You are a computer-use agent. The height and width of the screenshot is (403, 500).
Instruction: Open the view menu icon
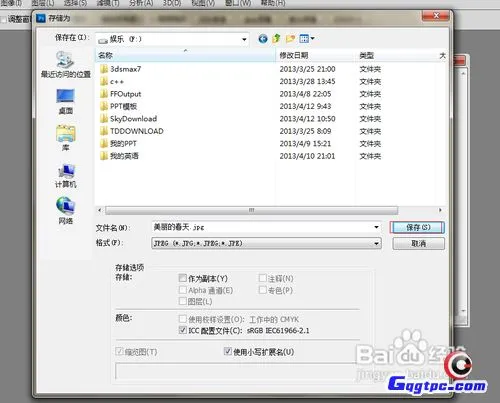point(304,39)
